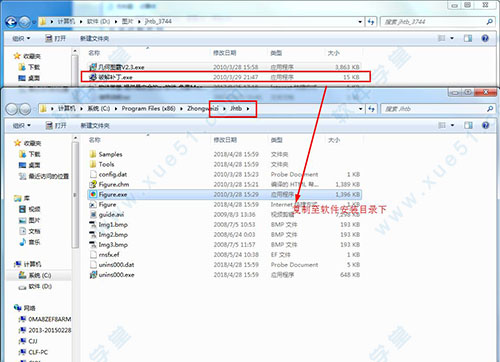Select 软件 (D:) drive in sidebar
Viewport: 500px width, 362px height.
35,286
